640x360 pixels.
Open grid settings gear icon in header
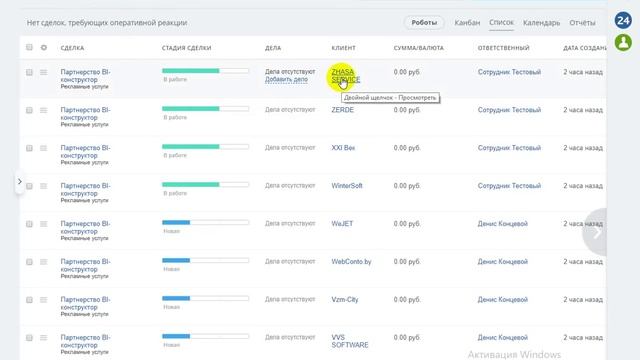click(44, 47)
